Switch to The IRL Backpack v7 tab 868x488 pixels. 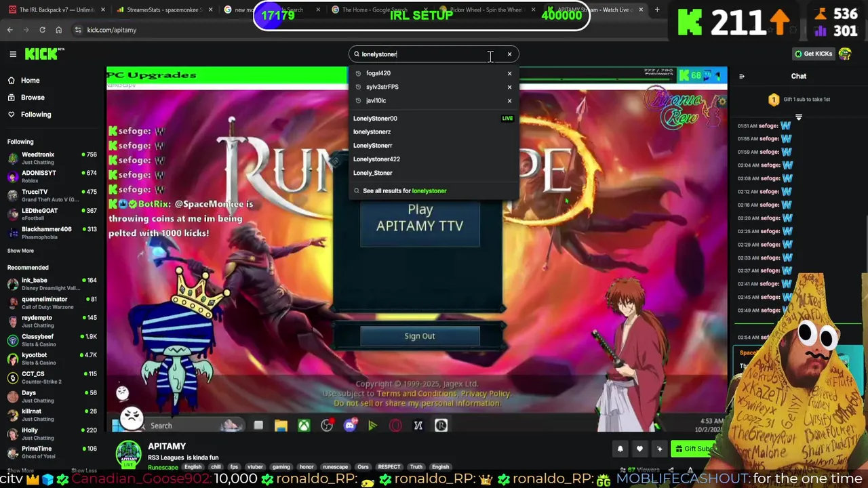tap(56, 10)
